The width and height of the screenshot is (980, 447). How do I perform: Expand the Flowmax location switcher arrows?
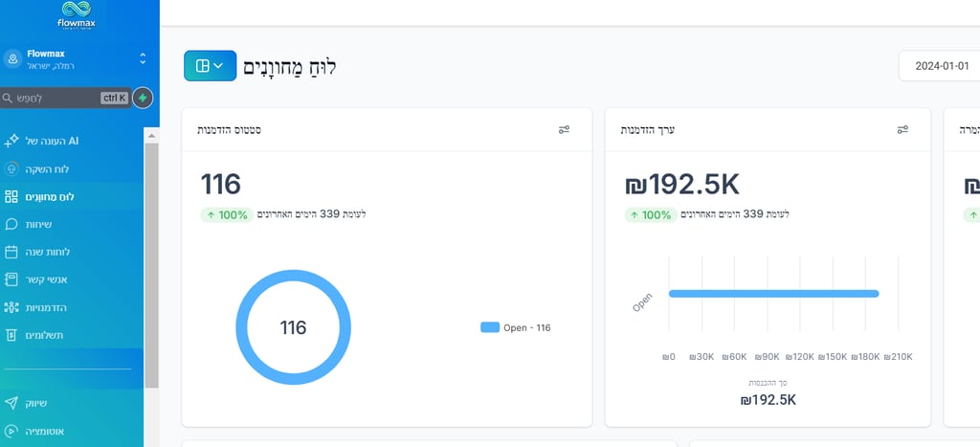[x=143, y=58]
